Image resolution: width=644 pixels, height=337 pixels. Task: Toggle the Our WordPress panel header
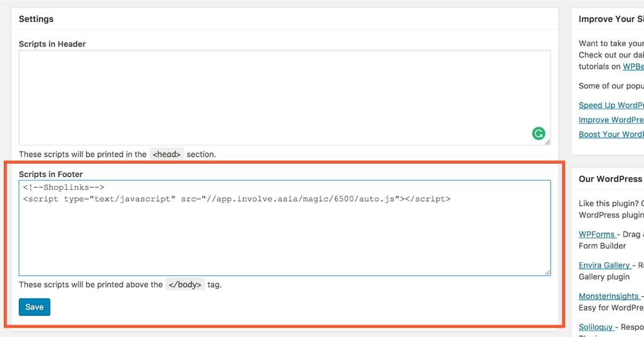[x=611, y=179]
